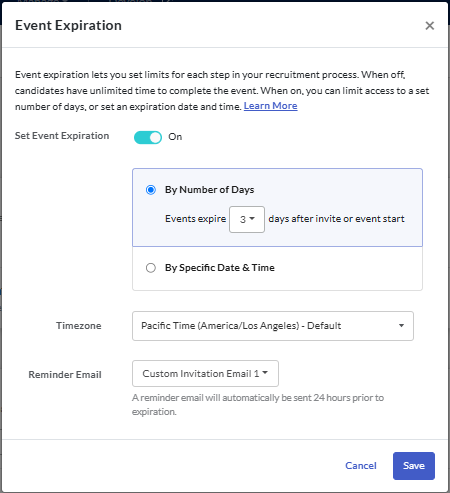Turn off the Set Event Expiration switch

pos(148,137)
